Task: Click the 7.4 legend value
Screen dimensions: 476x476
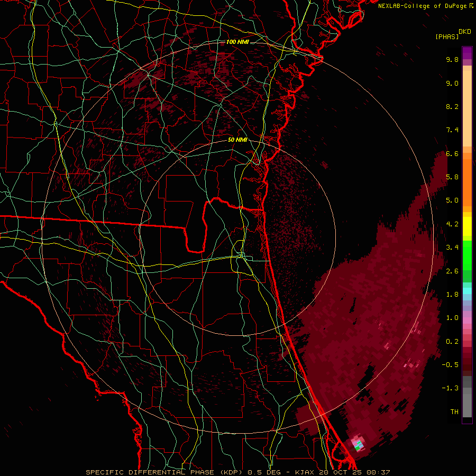Action: click(452, 130)
